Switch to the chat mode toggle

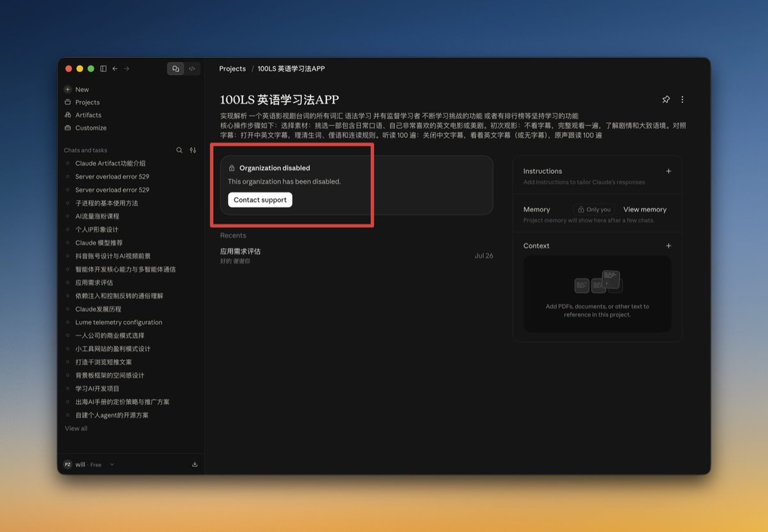point(175,68)
